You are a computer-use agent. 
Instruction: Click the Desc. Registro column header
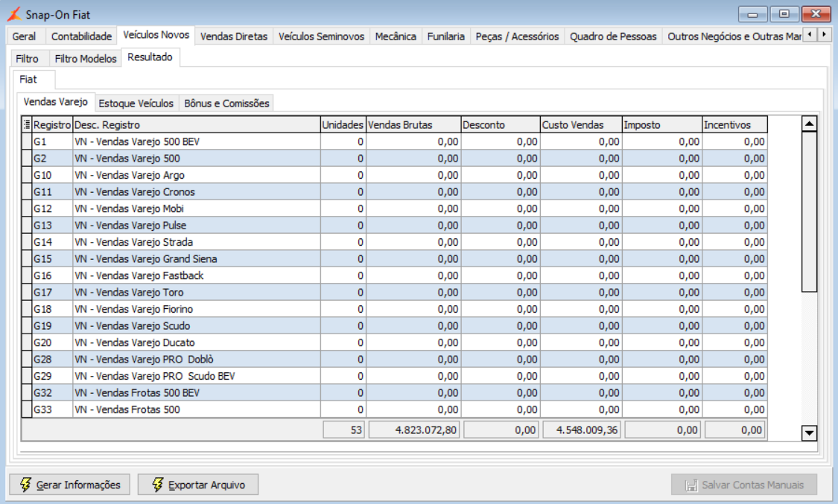(x=197, y=124)
